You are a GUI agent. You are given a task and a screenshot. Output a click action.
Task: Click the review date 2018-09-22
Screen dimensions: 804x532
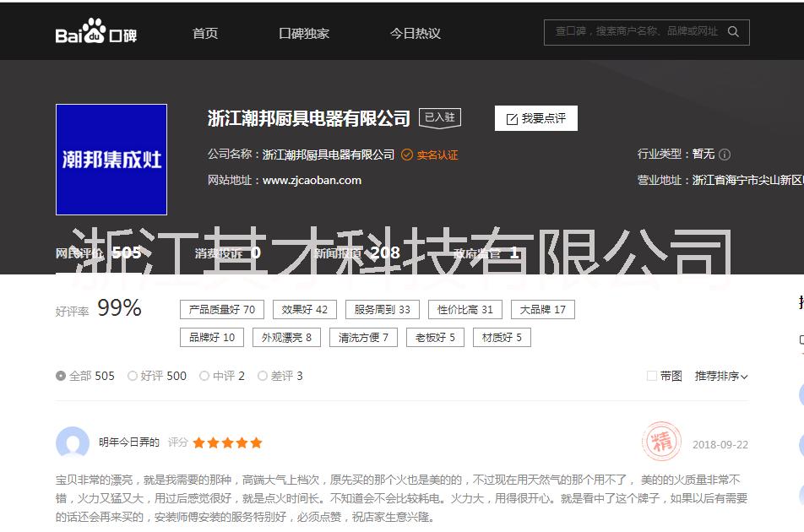(x=720, y=444)
